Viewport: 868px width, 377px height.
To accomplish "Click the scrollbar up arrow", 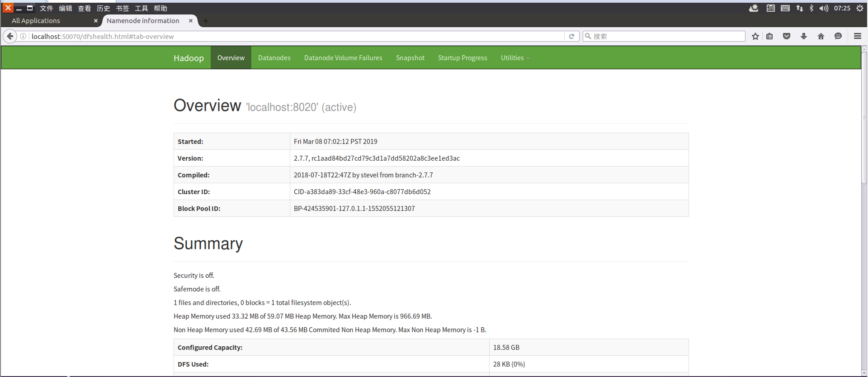I will point(864,49).
